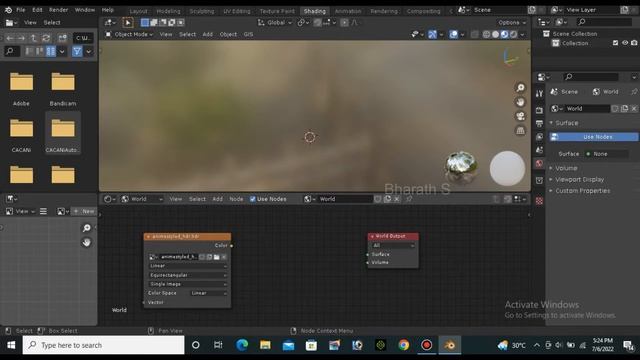Unlink image with node X icon
This screenshot has height=360, width=640.
tap(224, 257)
